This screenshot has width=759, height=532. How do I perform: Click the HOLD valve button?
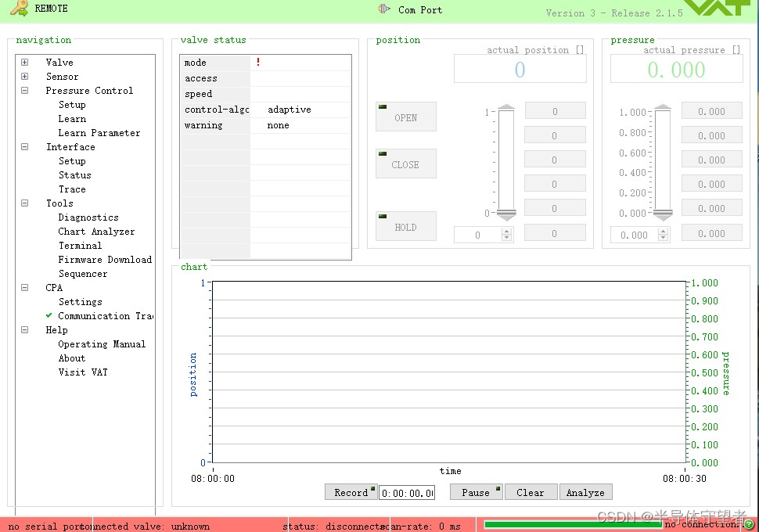405,225
